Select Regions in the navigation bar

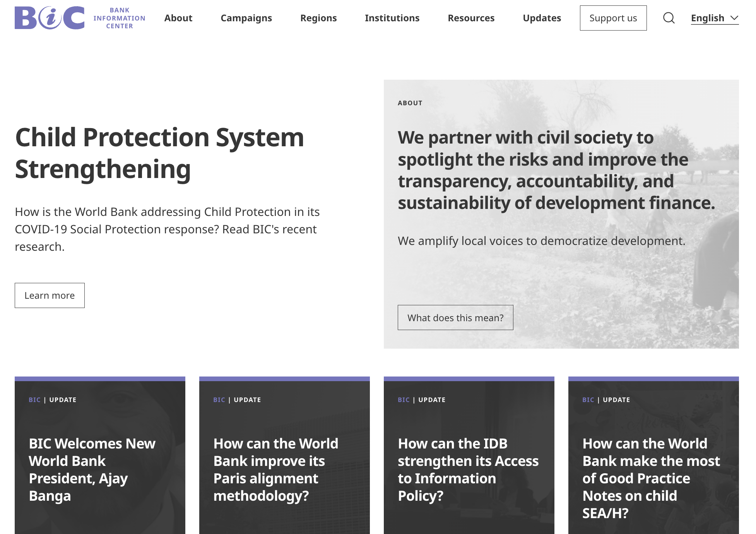click(318, 18)
